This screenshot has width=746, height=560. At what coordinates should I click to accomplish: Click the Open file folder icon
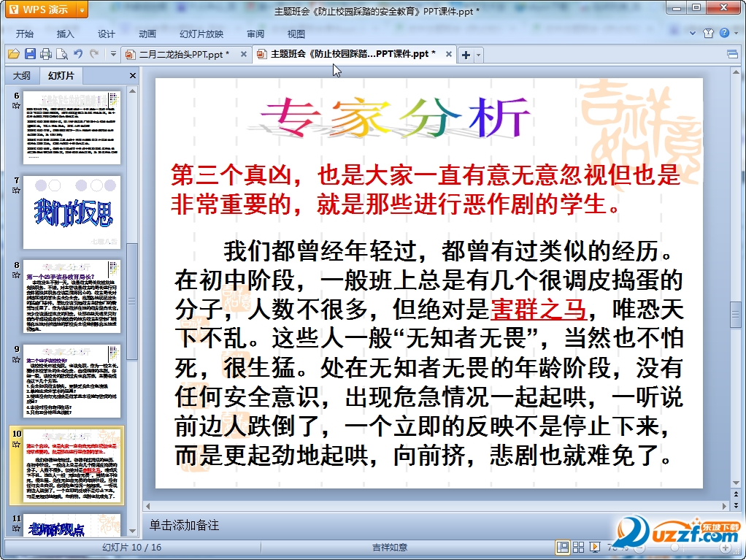(14, 54)
